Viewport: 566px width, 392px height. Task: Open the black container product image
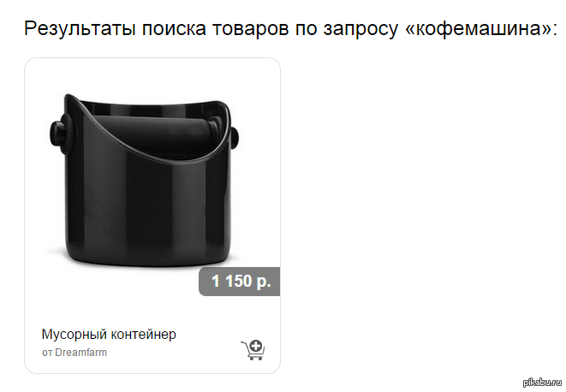coord(145,180)
